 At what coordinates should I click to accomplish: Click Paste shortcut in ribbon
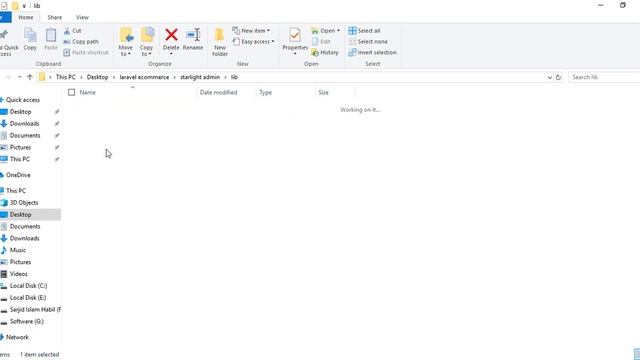coord(86,53)
